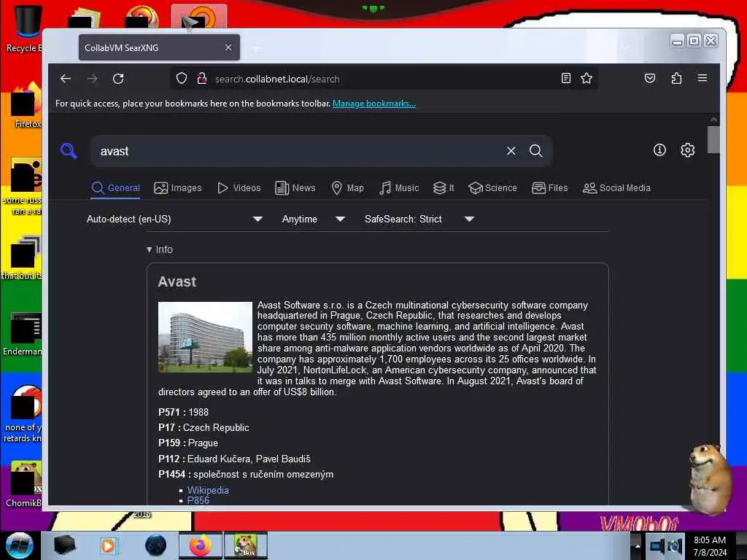The height and width of the screenshot is (560, 747).
Task: Open the tracking protection shield icon
Action: coord(182,78)
